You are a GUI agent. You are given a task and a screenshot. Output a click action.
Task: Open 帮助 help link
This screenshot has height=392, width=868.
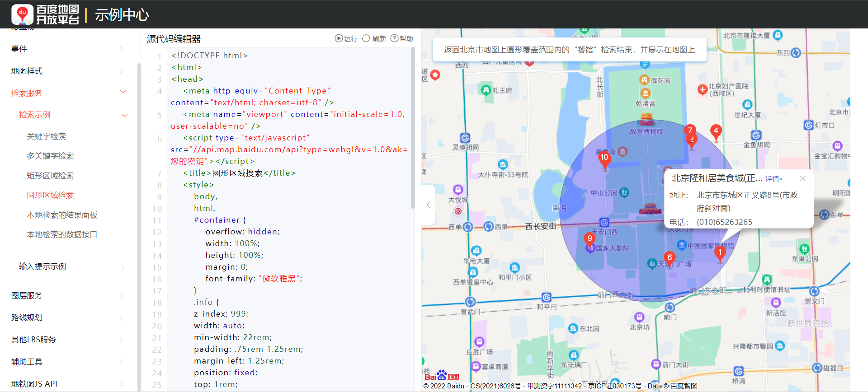(402, 38)
